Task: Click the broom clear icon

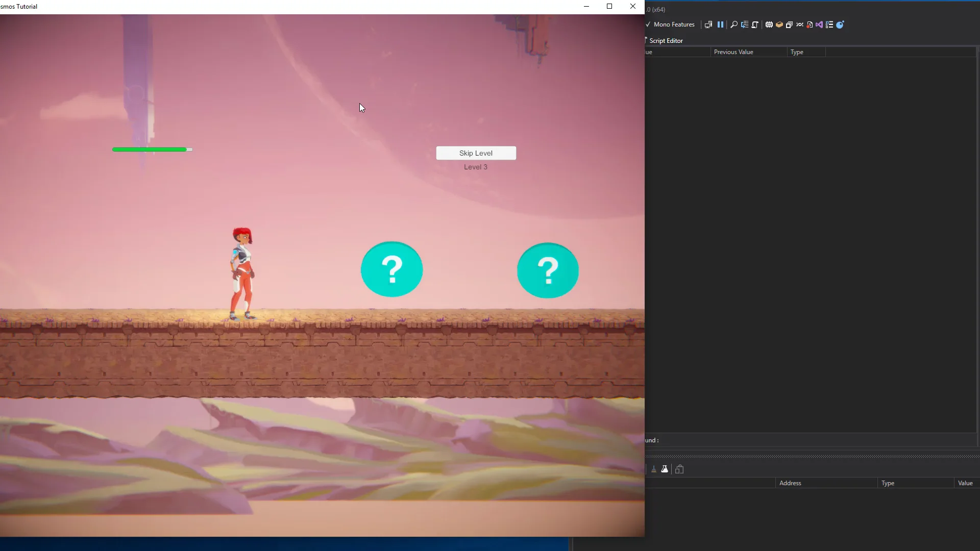Action: point(654,469)
